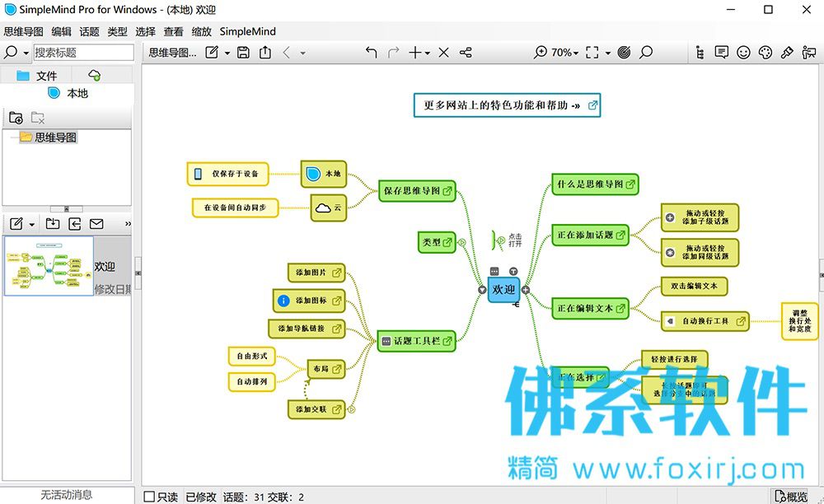824x504 pixels.
Task: Click the add new folder icon
Action: pyautogui.click(x=16, y=118)
